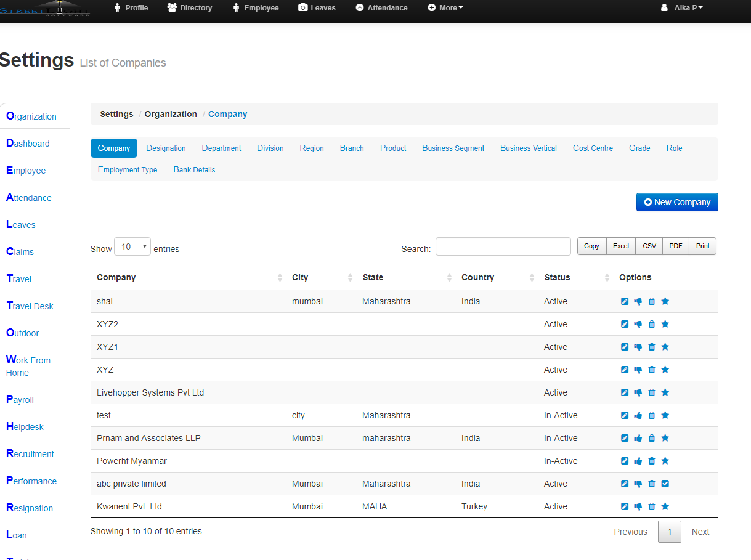Activate test company using thumbs-up icon
This screenshot has width=751, height=560.
(x=638, y=415)
